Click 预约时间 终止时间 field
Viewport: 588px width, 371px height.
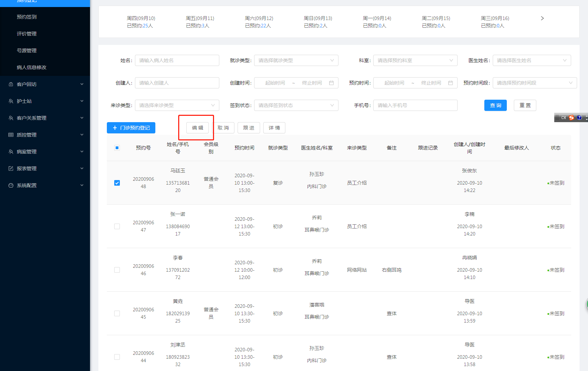pos(431,83)
